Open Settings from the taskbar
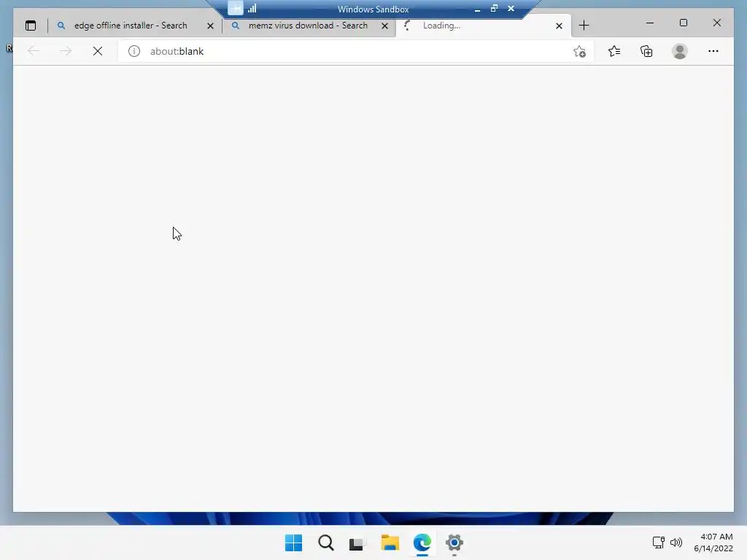Screen dimensions: 747x560 (454, 542)
